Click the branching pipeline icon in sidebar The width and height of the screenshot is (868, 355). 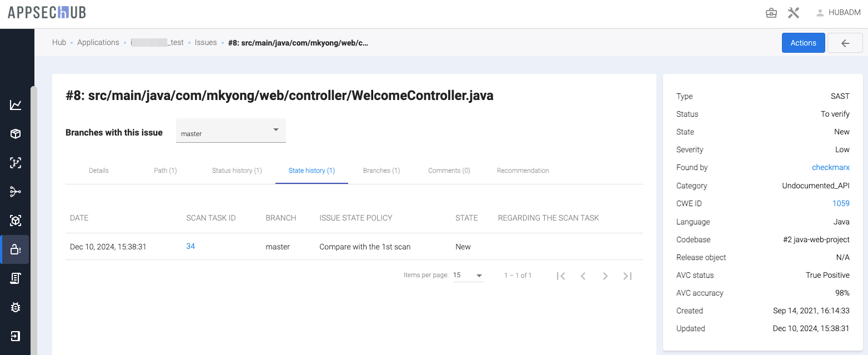click(16, 192)
